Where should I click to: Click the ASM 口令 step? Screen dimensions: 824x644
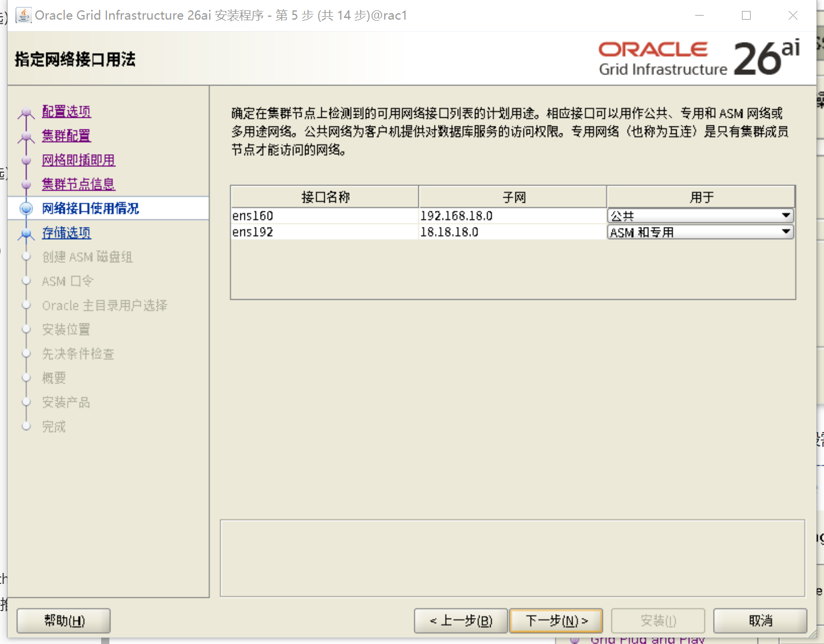tap(68, 281)
